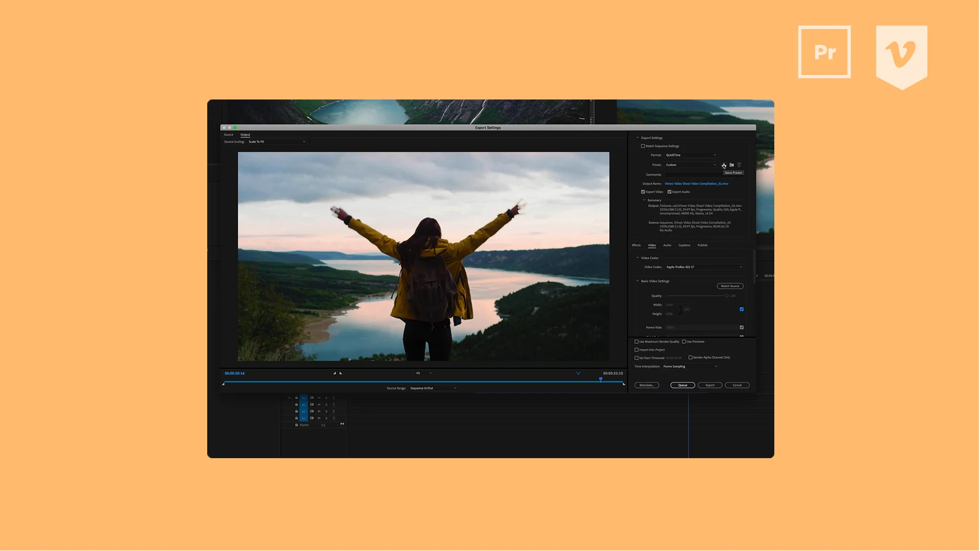The height and width of the screenshot is (551, 980).
Task: Enable Render Alpha Channel Only
Action: click(x=691, y=357)
